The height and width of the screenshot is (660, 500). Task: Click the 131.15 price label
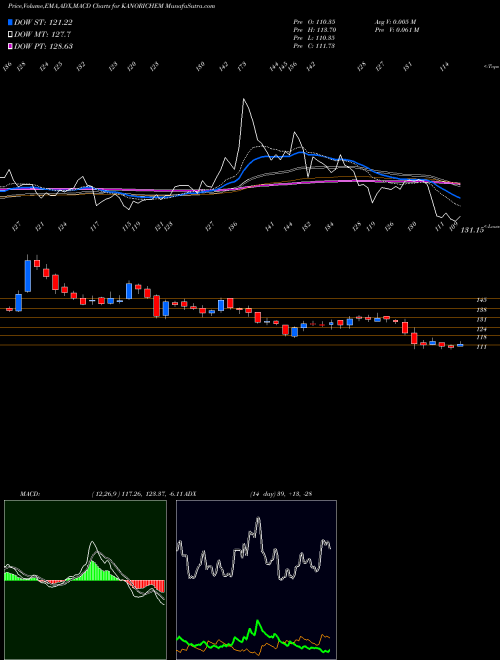coord(472,230)
